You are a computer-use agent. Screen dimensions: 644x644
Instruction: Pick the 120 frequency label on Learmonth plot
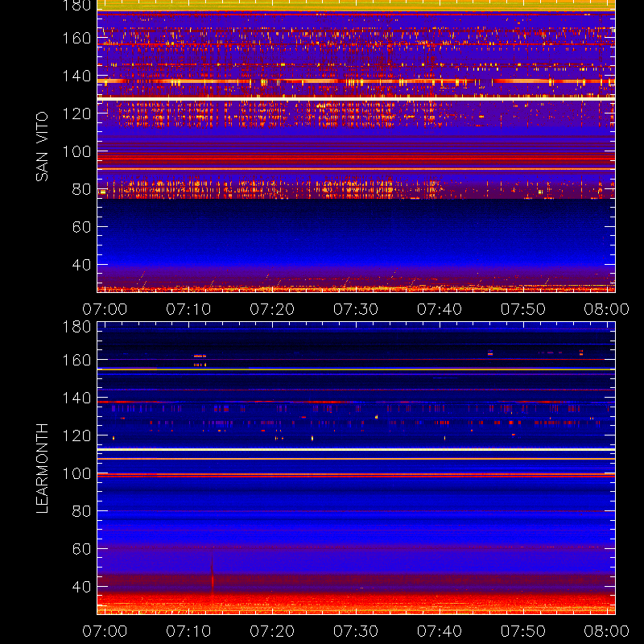coord(76,436)
